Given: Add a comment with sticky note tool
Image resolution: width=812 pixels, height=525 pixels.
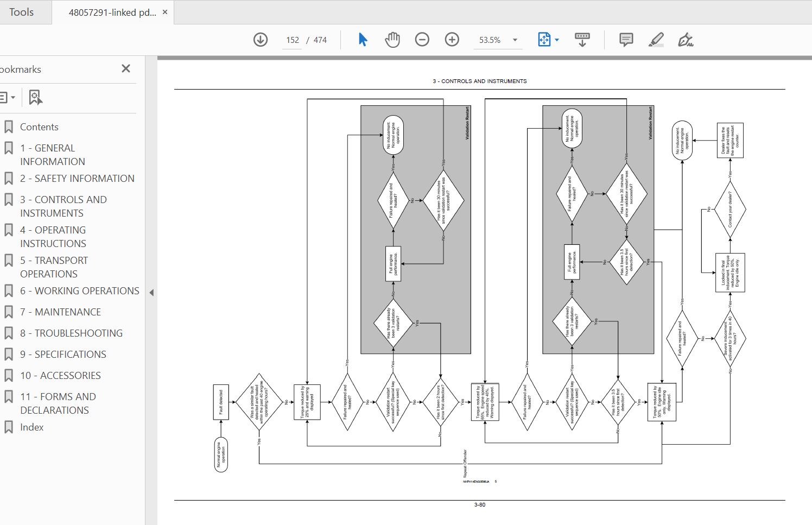Looking at the screenshot, I should coord(626,40).
